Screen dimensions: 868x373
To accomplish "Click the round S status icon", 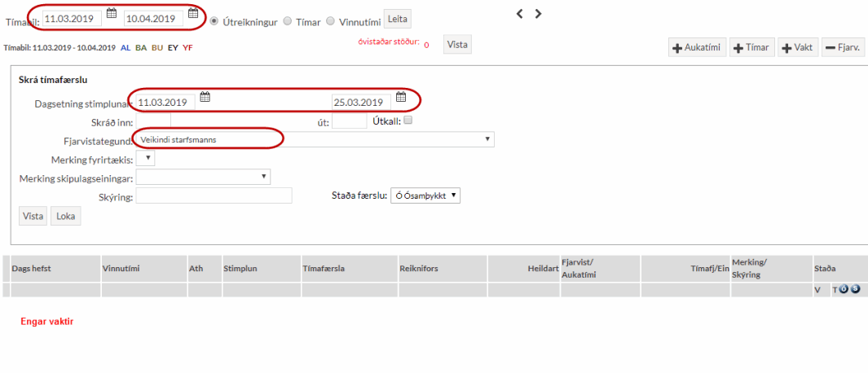I will point(855,290).
